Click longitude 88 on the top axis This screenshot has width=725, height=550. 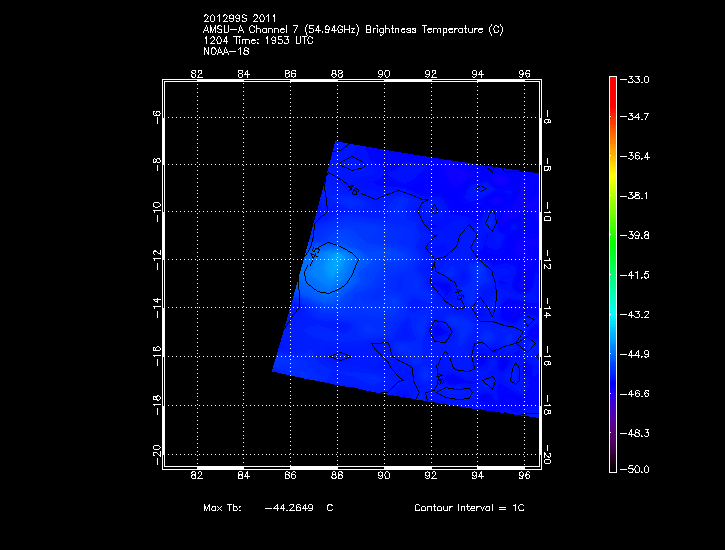(x=337, y=73)
